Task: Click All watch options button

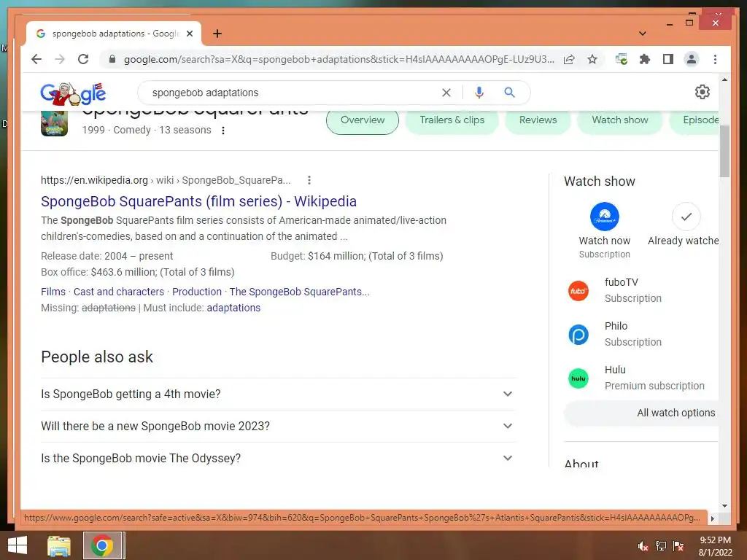Action: tap(640, 413)
